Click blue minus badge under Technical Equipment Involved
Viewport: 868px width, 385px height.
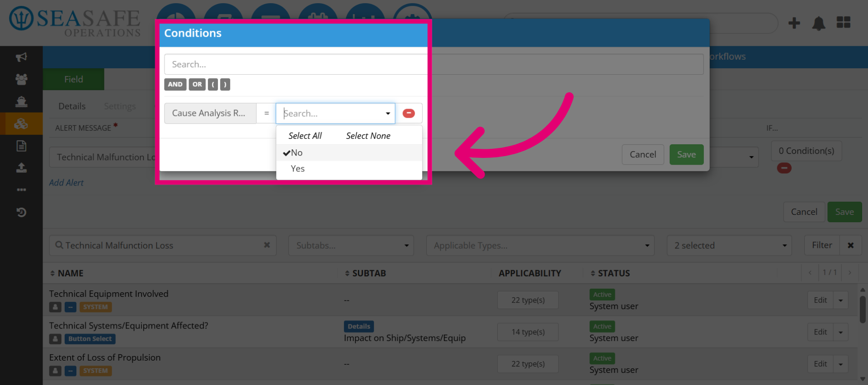tap(70, 307)
